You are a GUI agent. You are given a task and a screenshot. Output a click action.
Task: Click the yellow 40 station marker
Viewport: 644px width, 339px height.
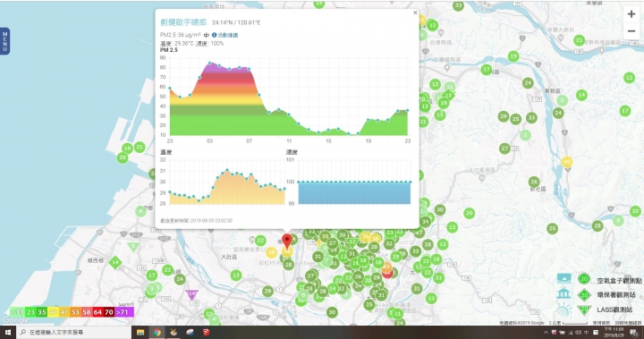coord(567,162)
